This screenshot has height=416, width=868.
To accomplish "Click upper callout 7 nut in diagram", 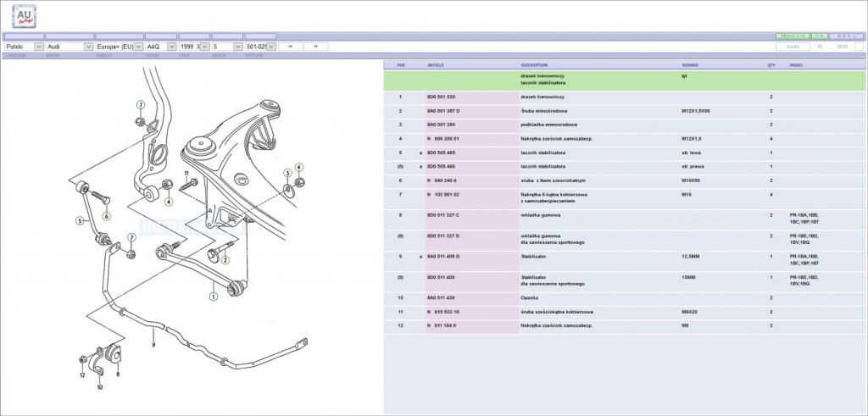I will [x=141, y=104].
